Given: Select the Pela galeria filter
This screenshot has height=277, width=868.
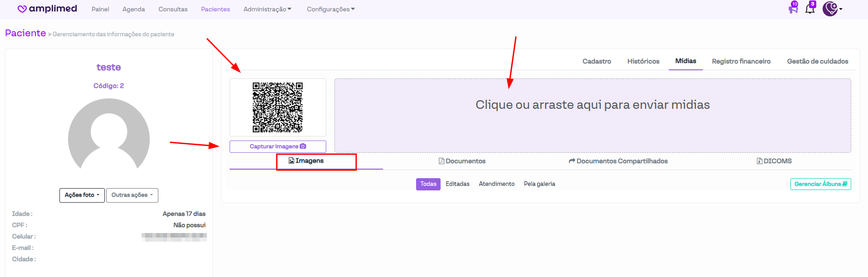Looking at the screenshot, I should (539, 184).
